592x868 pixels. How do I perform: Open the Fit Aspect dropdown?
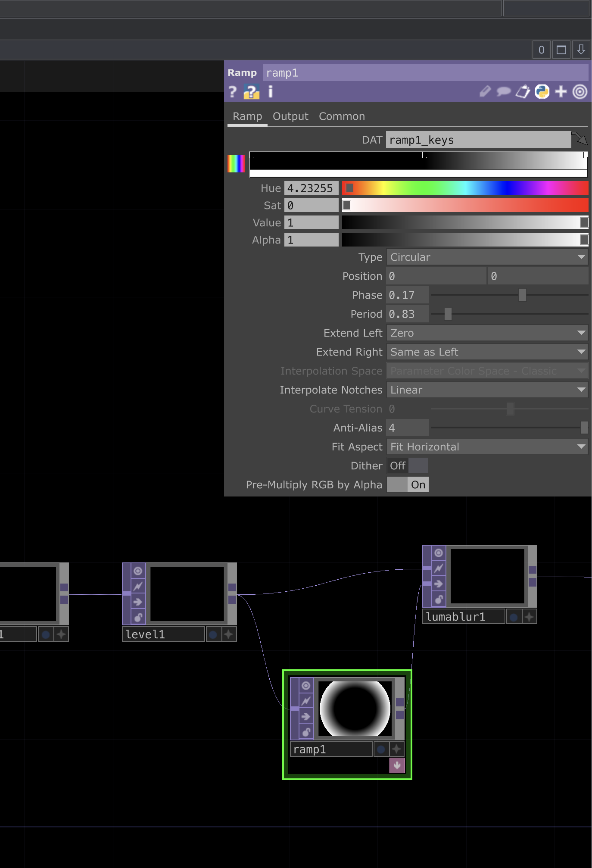pos(487,447)
